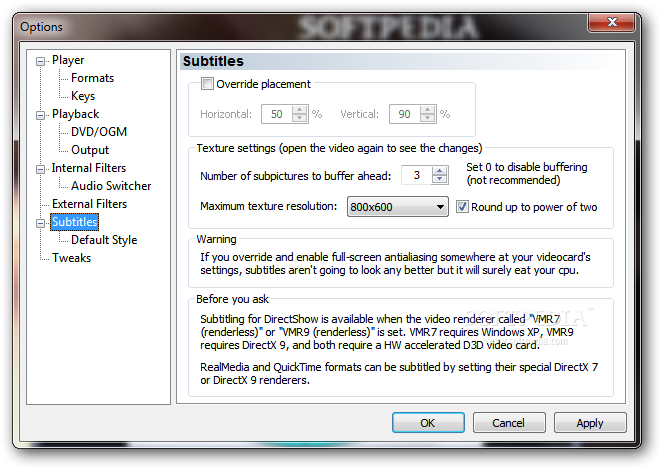The image size is (662, 469).
Task: Collapse the Subtitles tree node
Action: [x=41, y=223]
